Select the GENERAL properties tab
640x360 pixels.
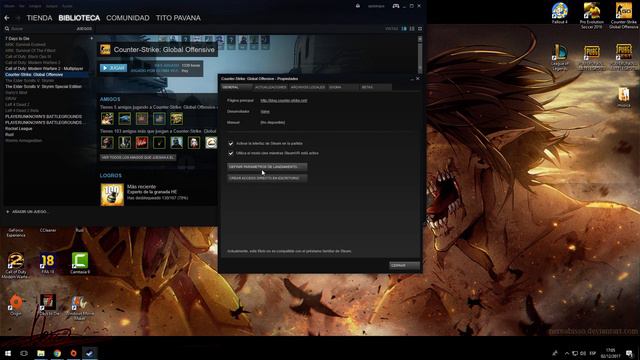pos(236,87)
